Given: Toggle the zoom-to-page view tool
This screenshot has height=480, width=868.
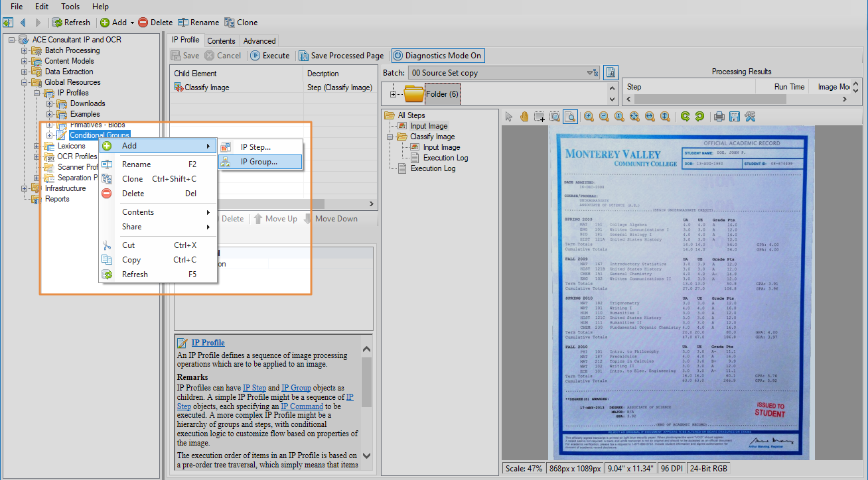Looking at the screenshot, I should pyautogui.click(x=570, y=117).
